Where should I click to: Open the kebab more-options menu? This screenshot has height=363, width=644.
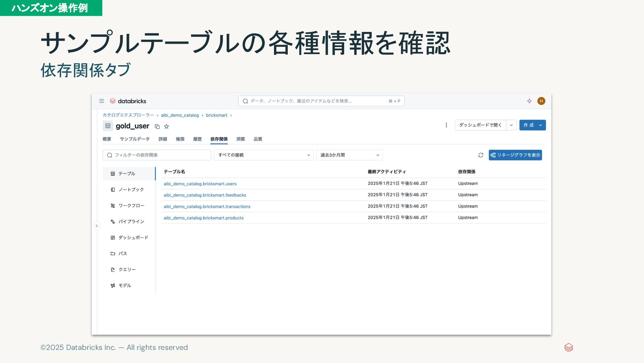pyautogui.click(x=446, y=125)
